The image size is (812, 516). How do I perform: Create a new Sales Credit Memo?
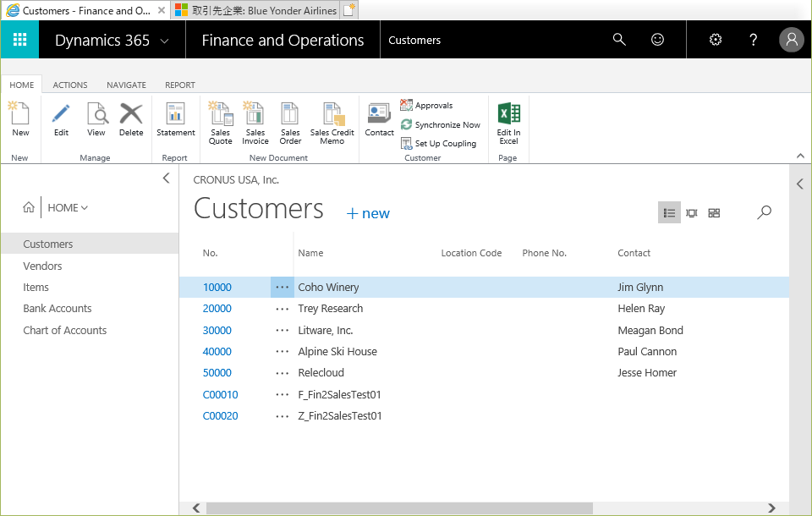(332, 123)
